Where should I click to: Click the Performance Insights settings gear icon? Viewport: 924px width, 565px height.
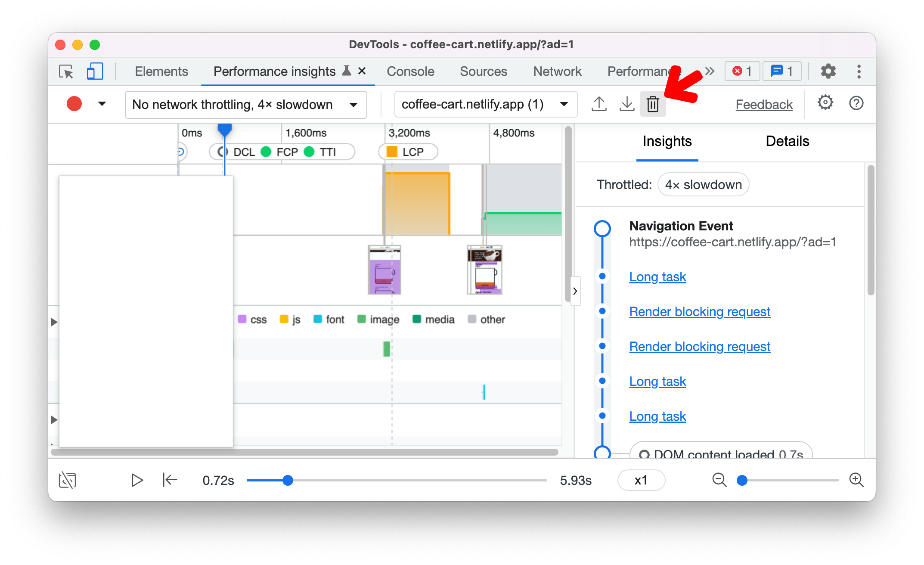(825, 104)
